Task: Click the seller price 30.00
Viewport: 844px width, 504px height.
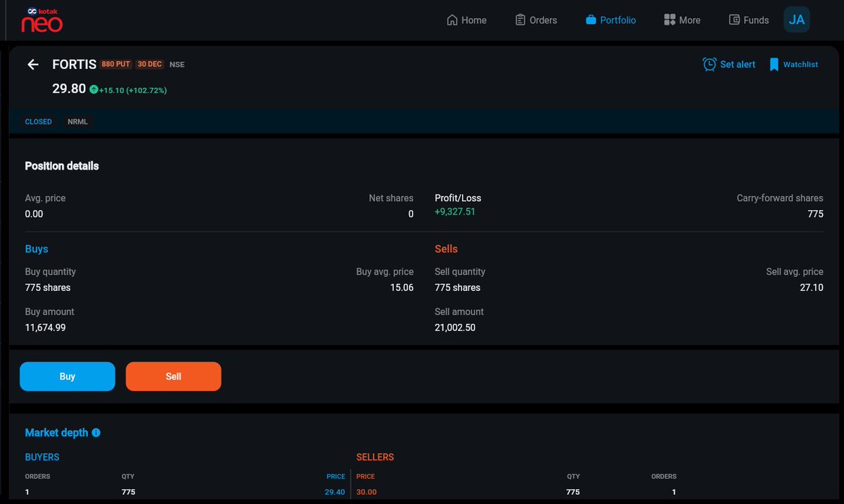Action: 366,492
